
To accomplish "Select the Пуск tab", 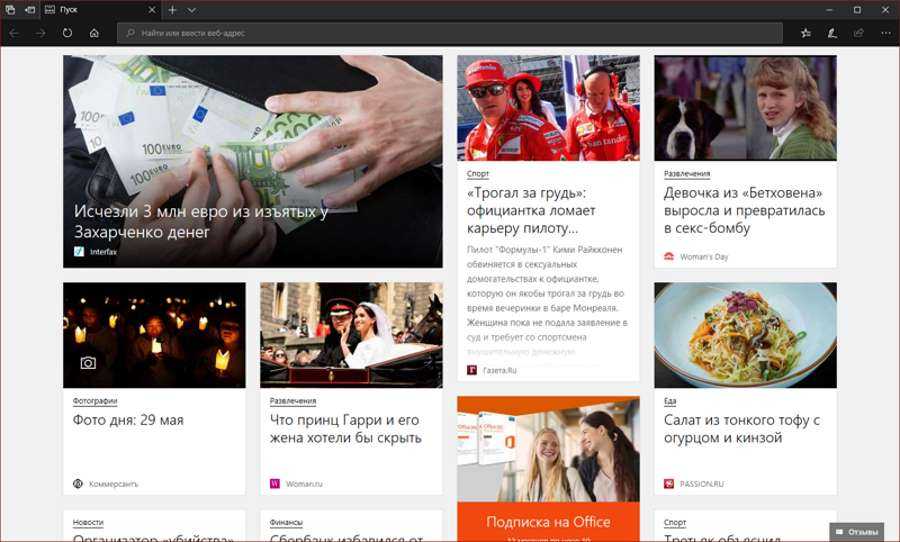I will point(100,10).
